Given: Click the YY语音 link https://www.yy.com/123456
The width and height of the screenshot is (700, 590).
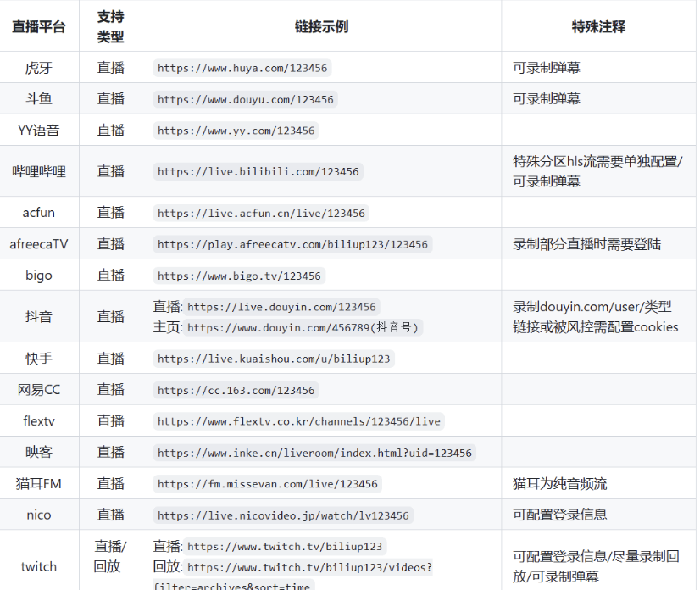Looking at the screenshot, I should click(x=234, y=130).
